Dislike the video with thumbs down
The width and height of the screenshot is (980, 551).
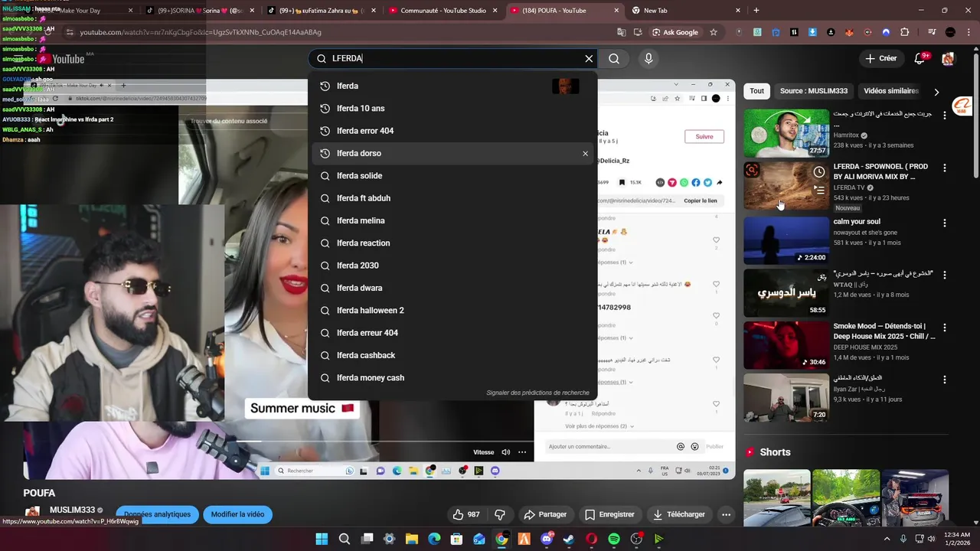[500, 514]
